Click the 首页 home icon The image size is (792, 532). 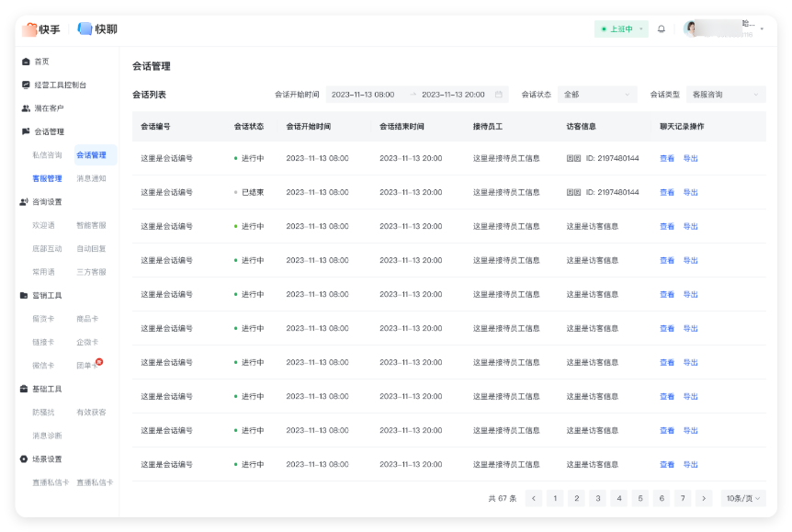[25, 61]
